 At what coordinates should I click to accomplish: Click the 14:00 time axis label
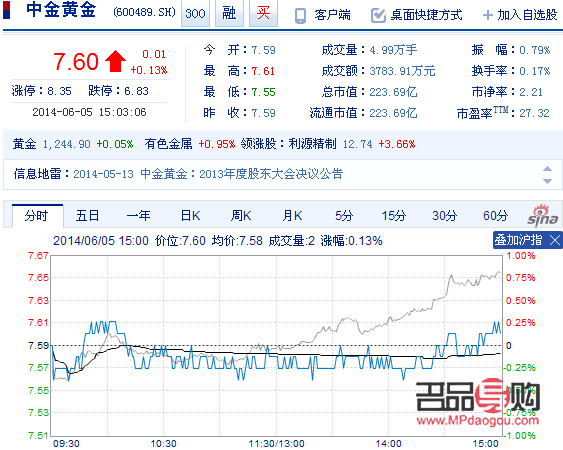[x=388, y=444]
